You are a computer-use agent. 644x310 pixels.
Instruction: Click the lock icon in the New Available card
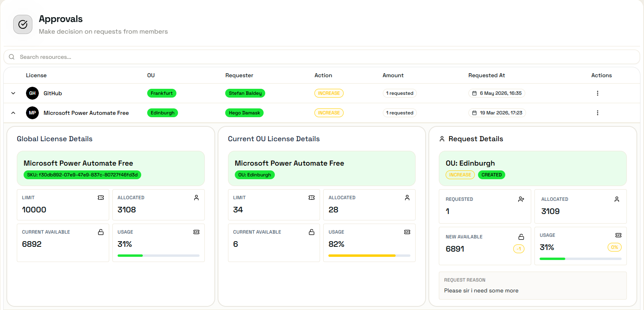(x=521, y=237)
